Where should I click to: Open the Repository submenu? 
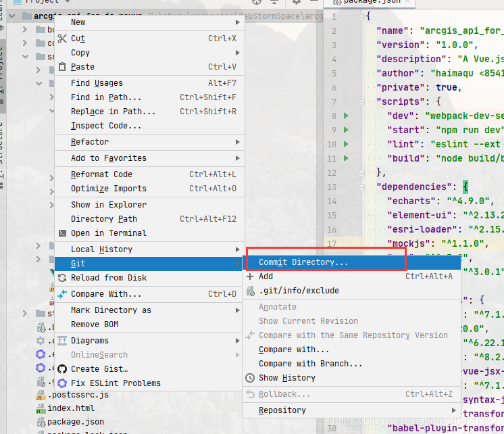351,410
